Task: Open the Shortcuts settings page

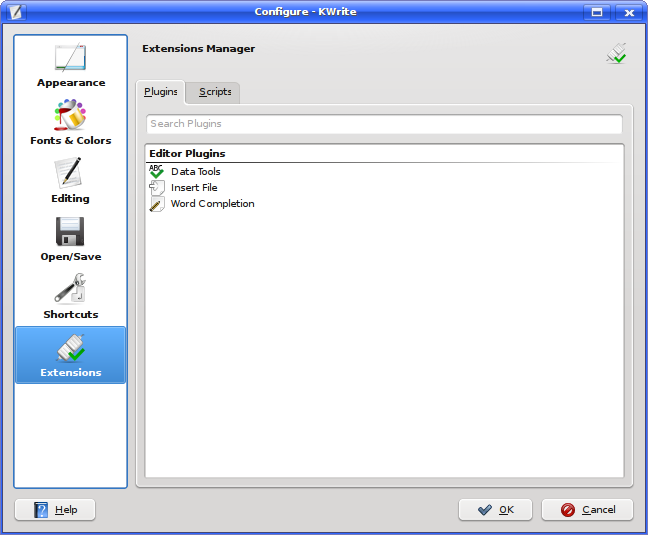Action: click(x=71, y=297)
